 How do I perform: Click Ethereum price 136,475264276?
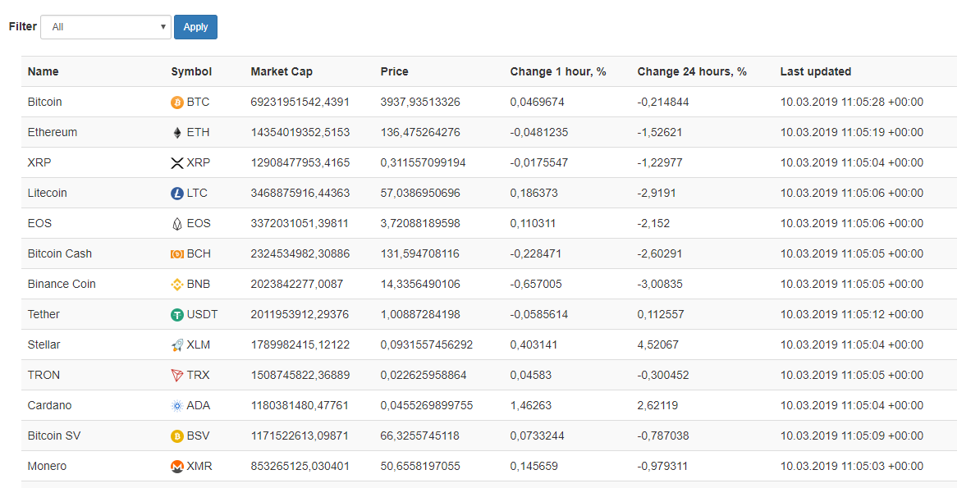point(420,133)
